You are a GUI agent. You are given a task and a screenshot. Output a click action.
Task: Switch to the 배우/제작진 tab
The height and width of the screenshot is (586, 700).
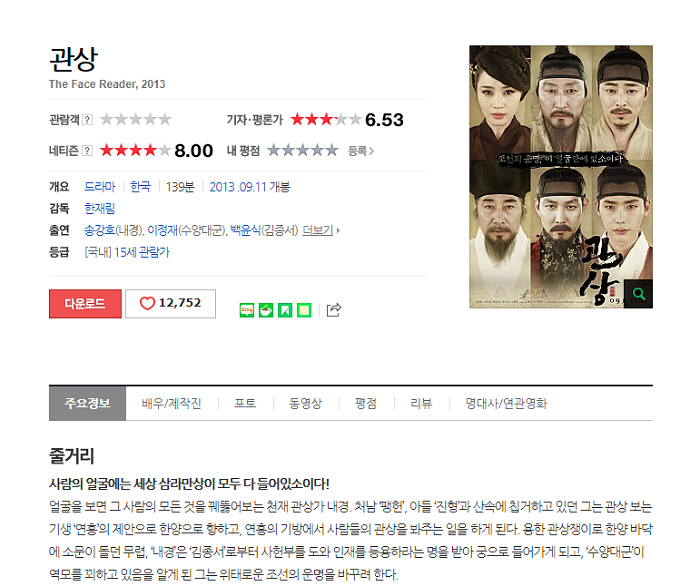171,403
